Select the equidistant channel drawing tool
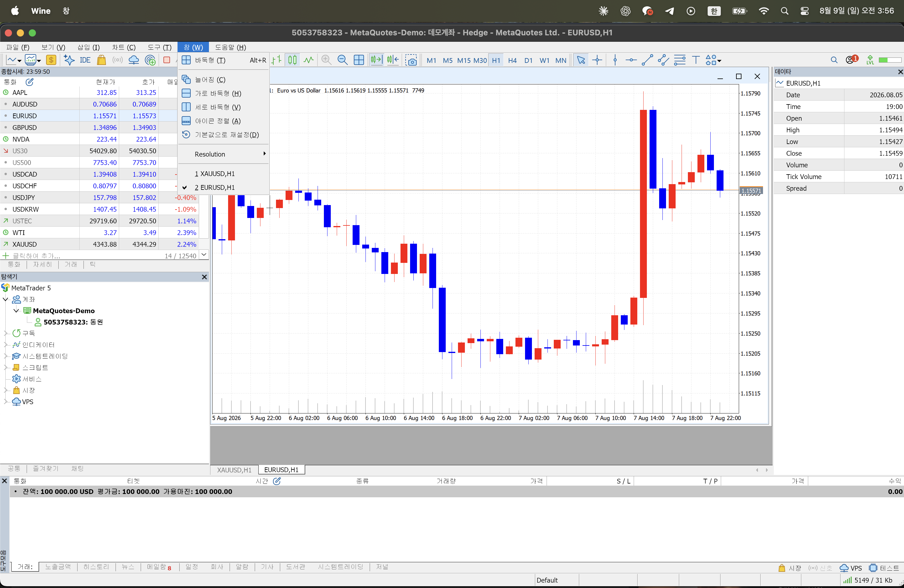Image resolution: width=904 pixels, height=588 pixels. [x=663, y=60]
